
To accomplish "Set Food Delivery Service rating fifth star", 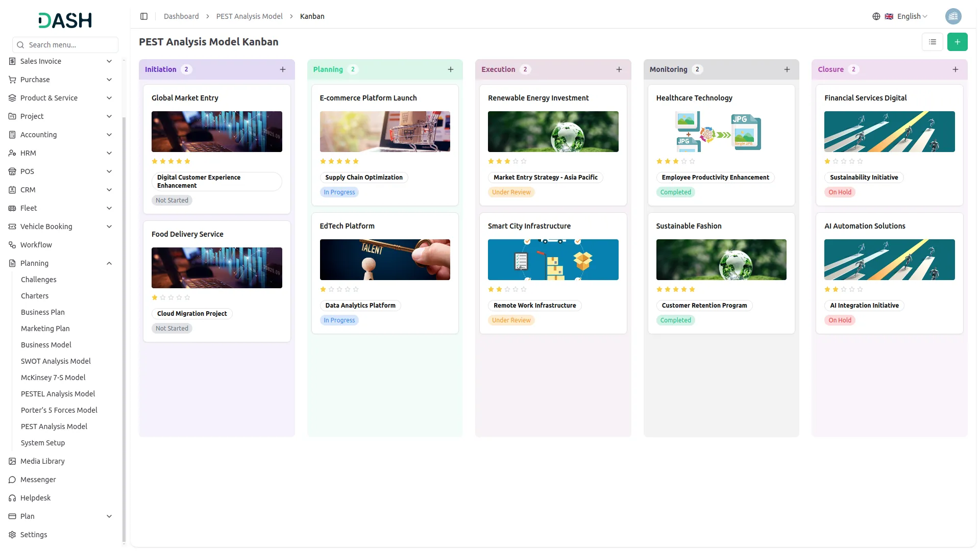I will [x=187, y=297].
